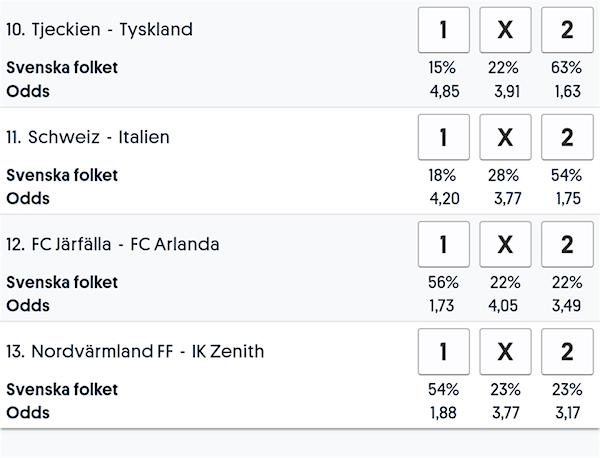The image size is (600, 458).
Task: Click the 56% Svenska folket value for Järfälla
Action: tap(443, 282)
